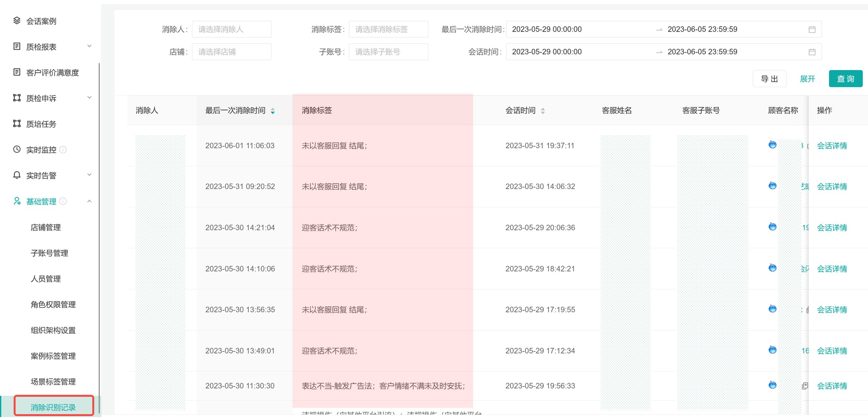Viewport: 868px width, 418px height.
Task: Click customer avatar in 2023-05-29 18:42:21 row
Action: pyautogui.click(x=772, y=268)
